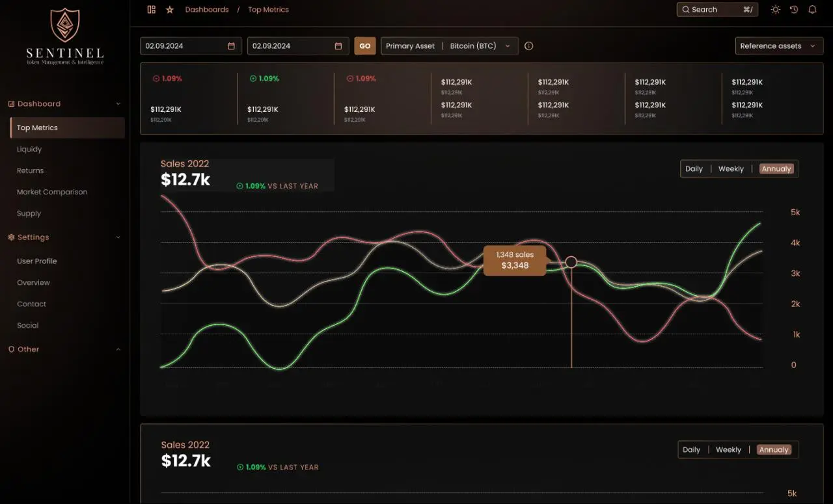The image size is (833, 504).
Task: Open history clock icon
Action: click(x=794, y=10)
